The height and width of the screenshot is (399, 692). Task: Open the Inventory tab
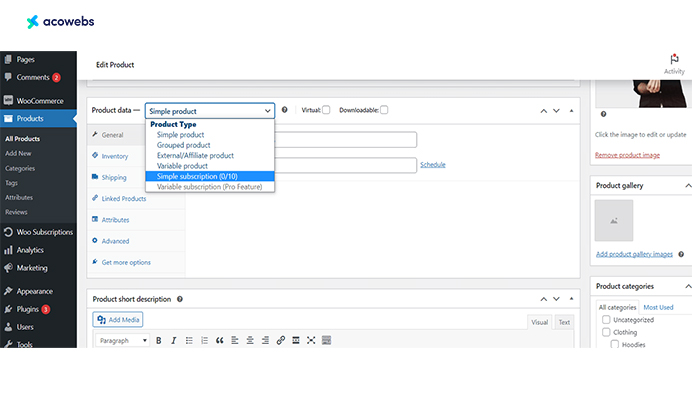[114, 156]
